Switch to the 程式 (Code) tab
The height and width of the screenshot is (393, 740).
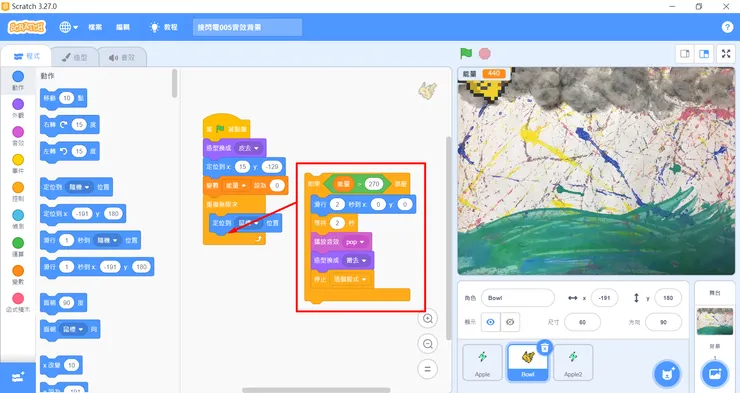coord(26,57)
